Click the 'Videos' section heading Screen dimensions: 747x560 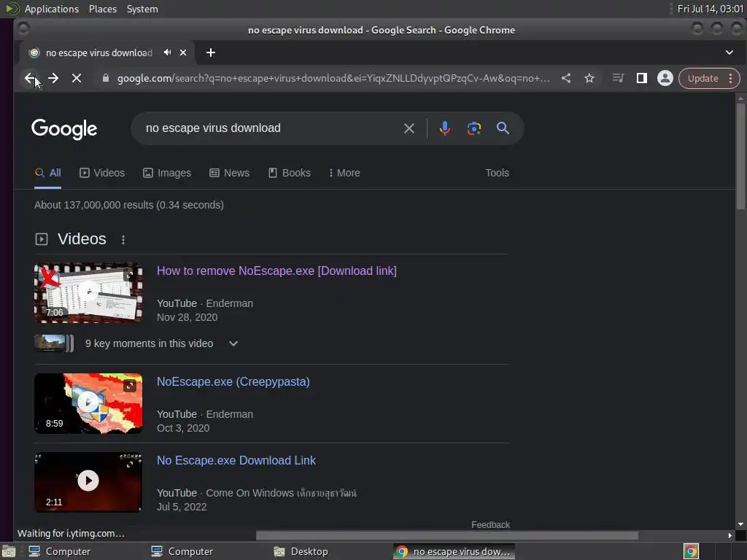click(x=82, y=239)
